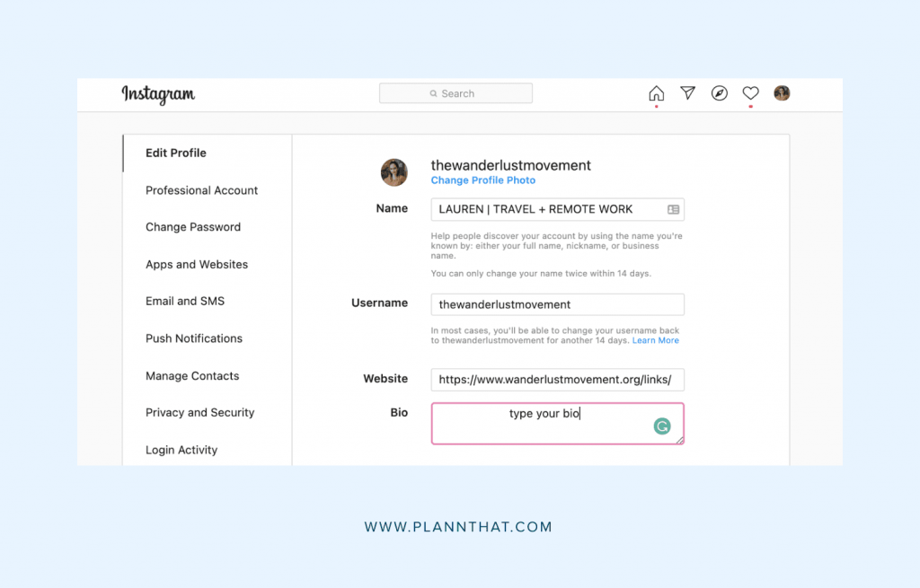Screen dimensions: 920x588
Task: Click the Instagram logo
Action: click(x=158, y=94)
